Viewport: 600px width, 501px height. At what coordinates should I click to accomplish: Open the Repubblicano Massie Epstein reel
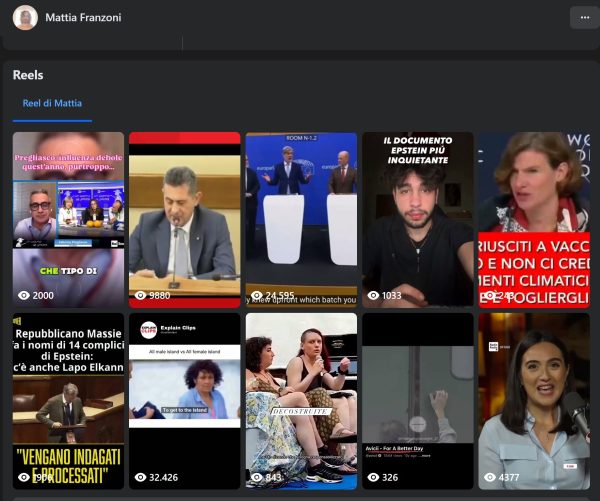68,401
